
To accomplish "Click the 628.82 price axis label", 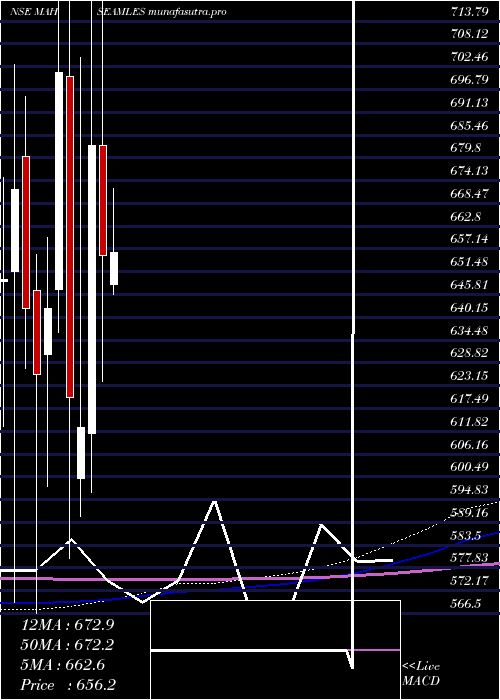I will [470, 353].
